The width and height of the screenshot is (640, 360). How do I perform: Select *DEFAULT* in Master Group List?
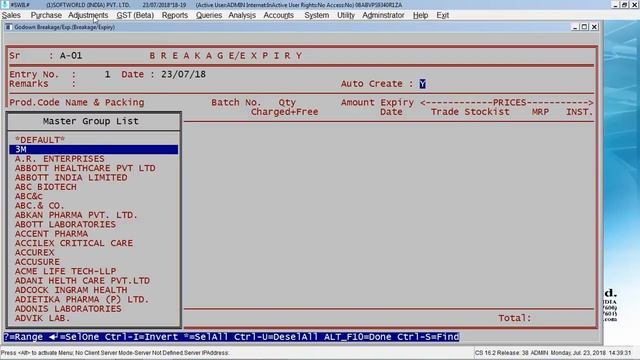pyautogui.click(x=93, y=140)
